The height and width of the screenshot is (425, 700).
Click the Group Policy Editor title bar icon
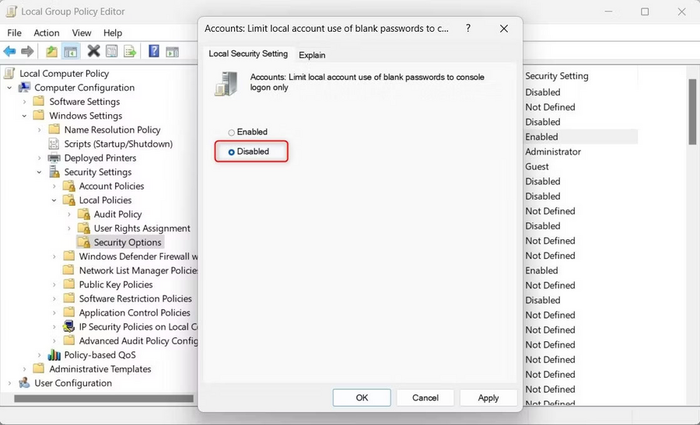(12, 12)
